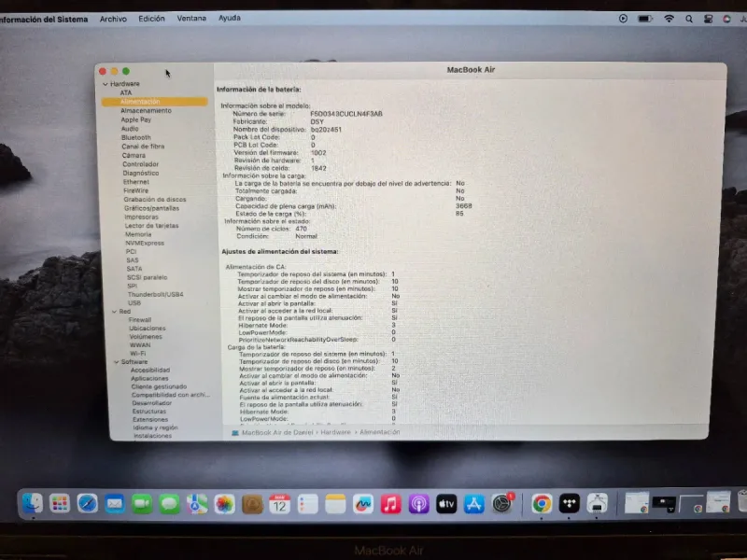Collapse the Hardware section chevron

click(x=105, y=84)
